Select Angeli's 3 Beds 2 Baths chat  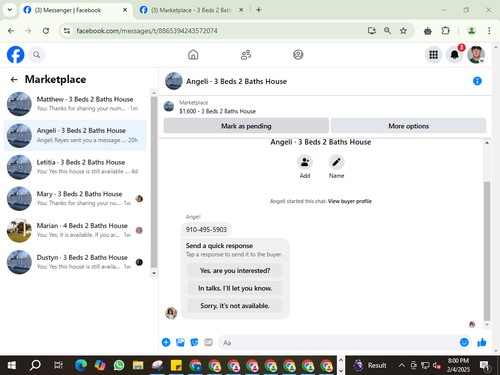[x=75, y=135]
